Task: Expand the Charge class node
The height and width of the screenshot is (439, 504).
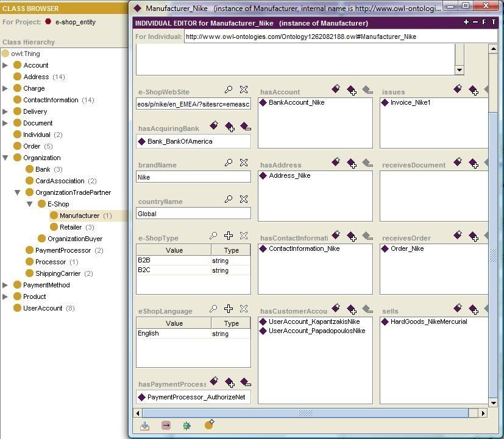Action: [x=5, y=89]
